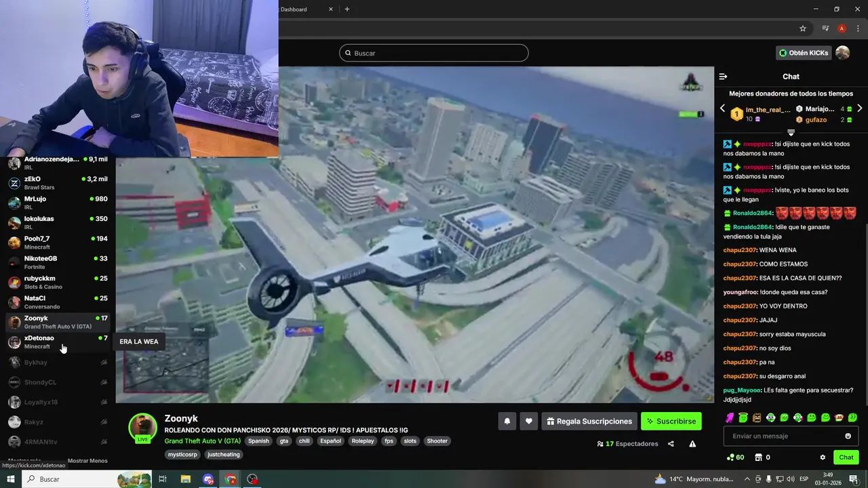Image resolution: width=868 pixels, height=488 pixels.
Task: Follow Zoonyk using the heart button
Action: tap(529, 422)
